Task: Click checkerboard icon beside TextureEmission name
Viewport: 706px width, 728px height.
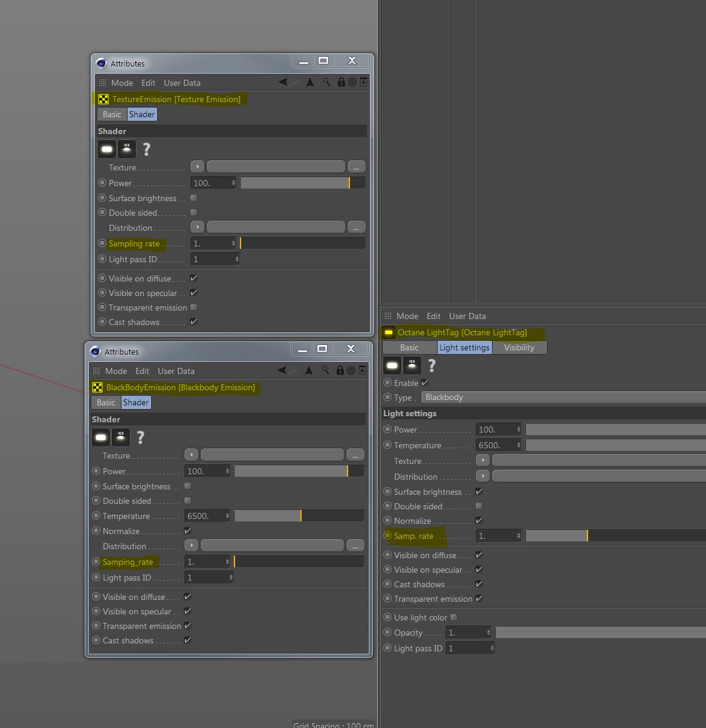Action: click(103, 99)
